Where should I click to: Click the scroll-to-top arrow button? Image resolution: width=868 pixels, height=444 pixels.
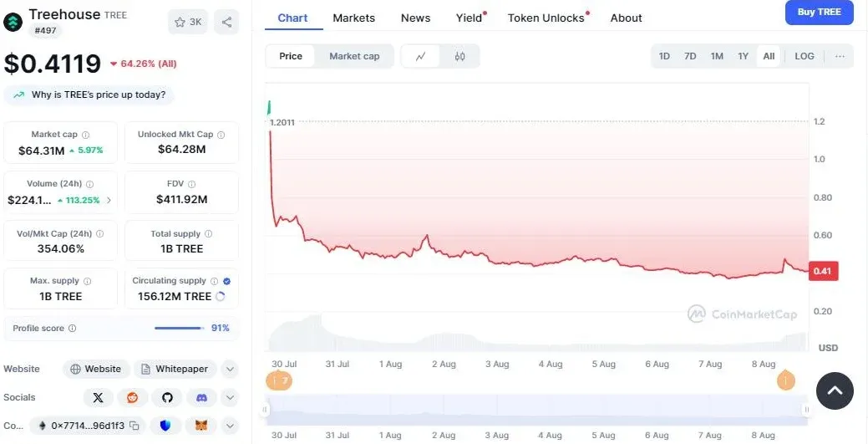click(835, 390)
